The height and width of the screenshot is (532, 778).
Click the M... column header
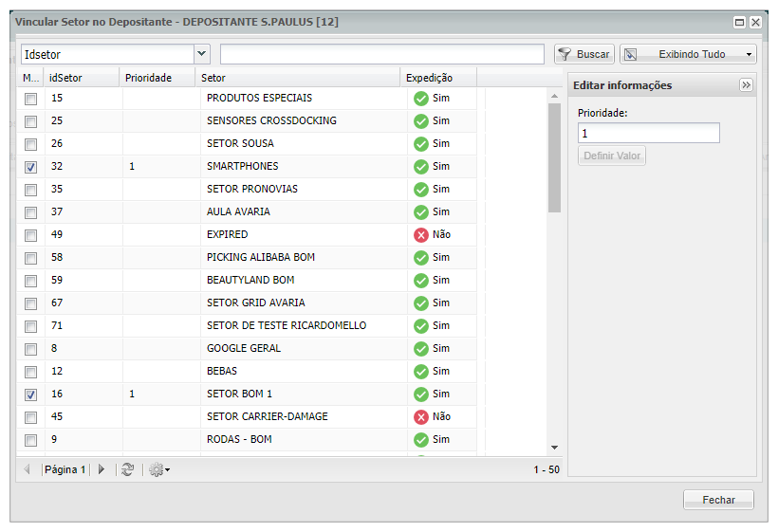coord(30,78)
